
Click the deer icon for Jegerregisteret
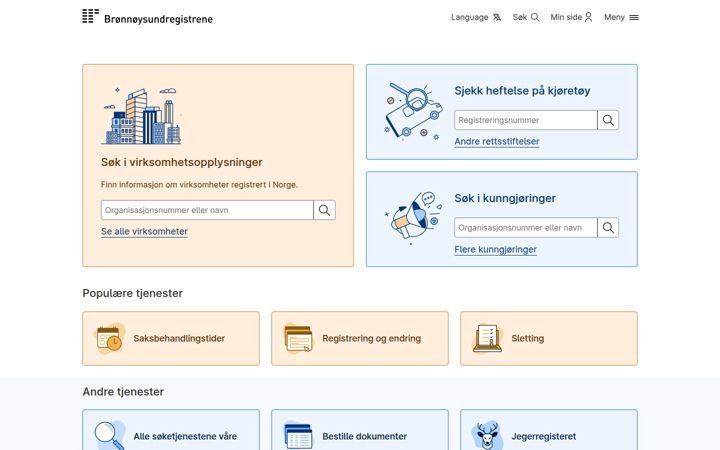click(x=487, y=435)
